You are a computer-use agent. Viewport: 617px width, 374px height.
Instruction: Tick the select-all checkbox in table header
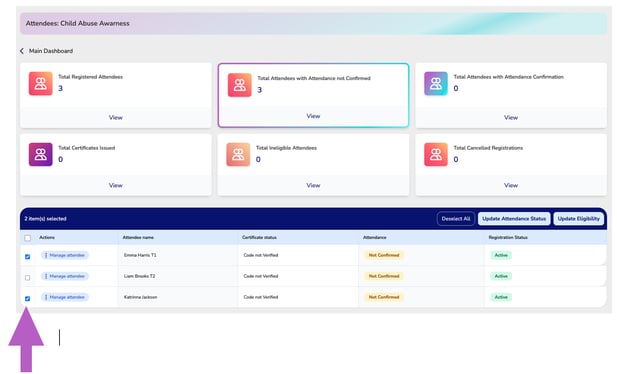[x=28, y=238]
